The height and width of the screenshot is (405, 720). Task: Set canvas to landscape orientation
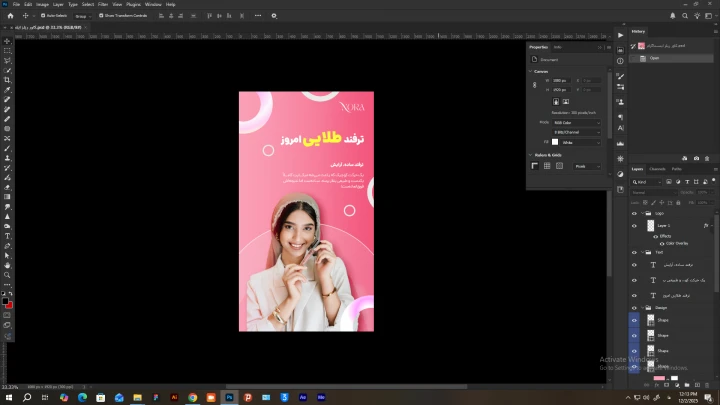coord(565,101)
